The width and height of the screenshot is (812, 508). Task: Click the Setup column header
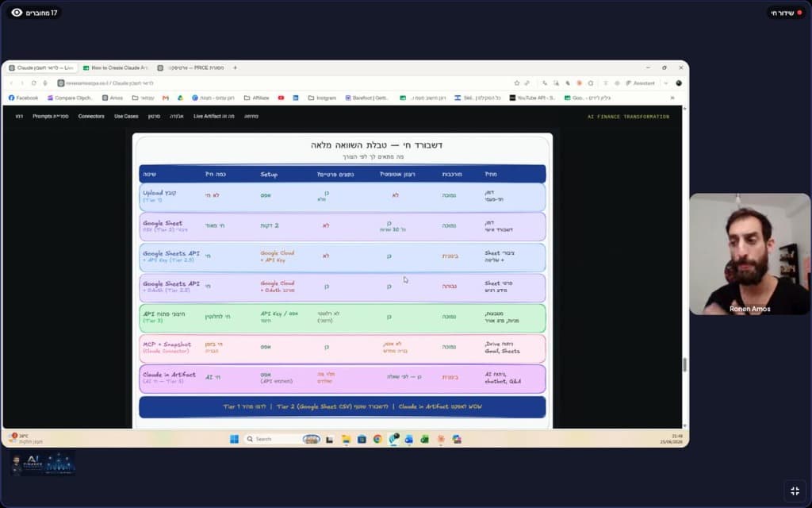click(270, 174)
